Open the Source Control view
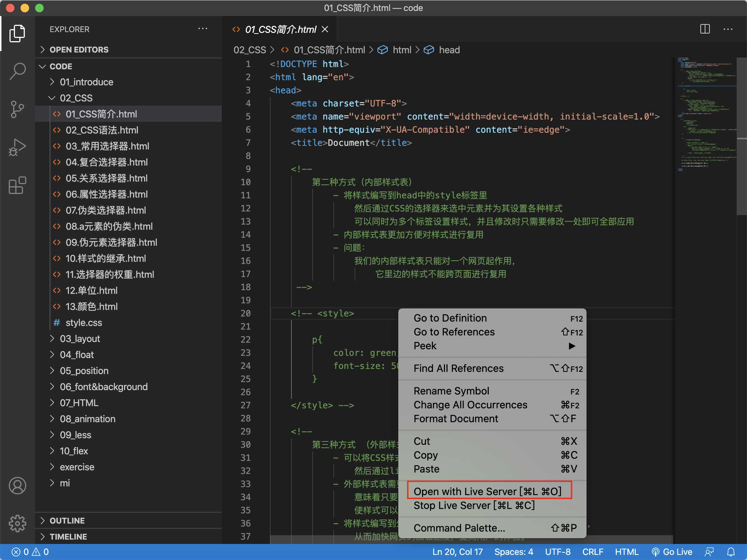This screenshot has width=747, height=560. pyautogui.click(x=17, y=109)
